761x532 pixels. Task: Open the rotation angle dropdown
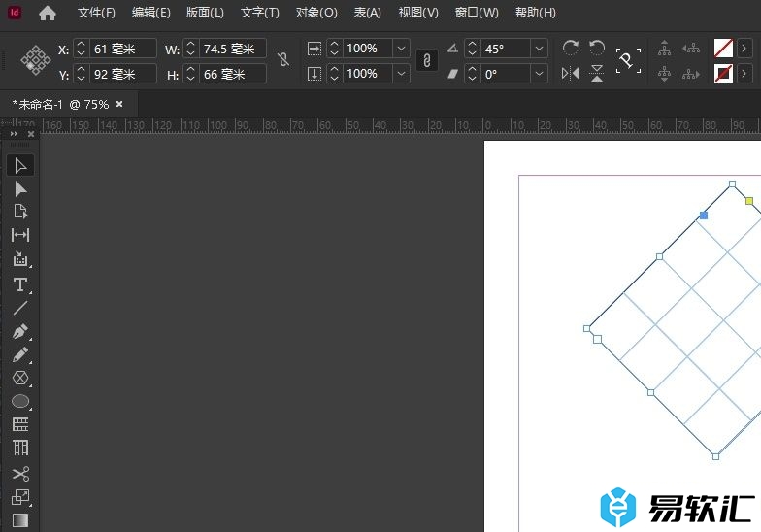(x=539, y=49)
